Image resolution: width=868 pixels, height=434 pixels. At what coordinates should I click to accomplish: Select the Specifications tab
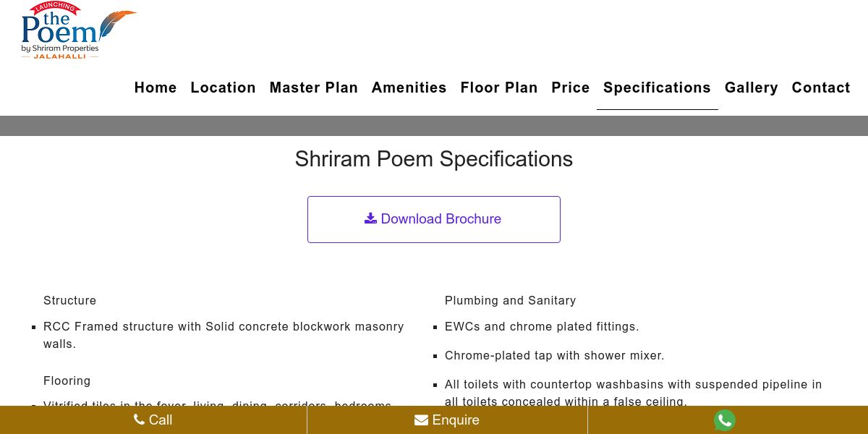tap(657, 88)
